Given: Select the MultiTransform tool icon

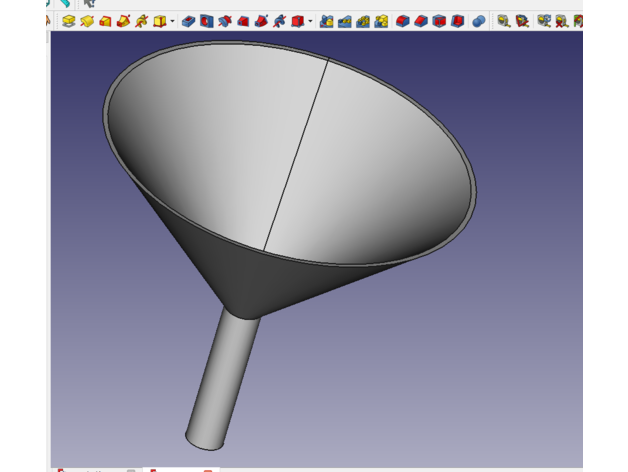Looking at the screenshot, I should 381,20.
